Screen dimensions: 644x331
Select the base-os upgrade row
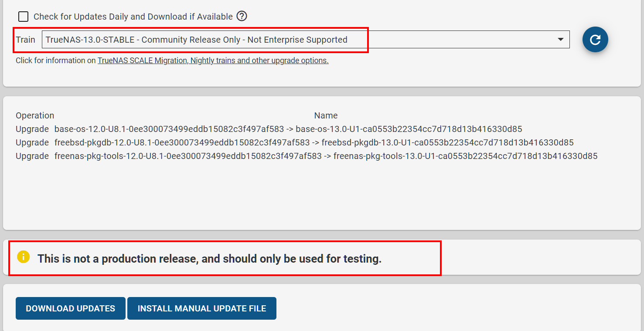pos(269,129)
